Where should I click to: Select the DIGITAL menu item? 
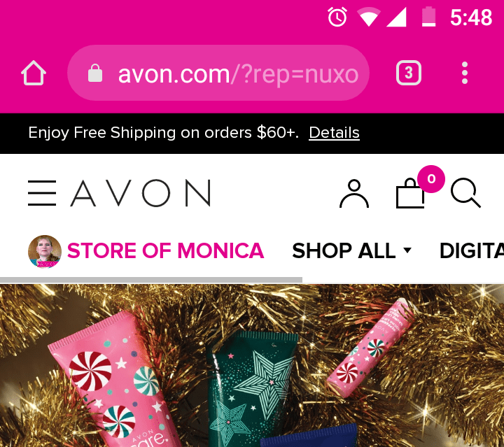coord(472,250)
